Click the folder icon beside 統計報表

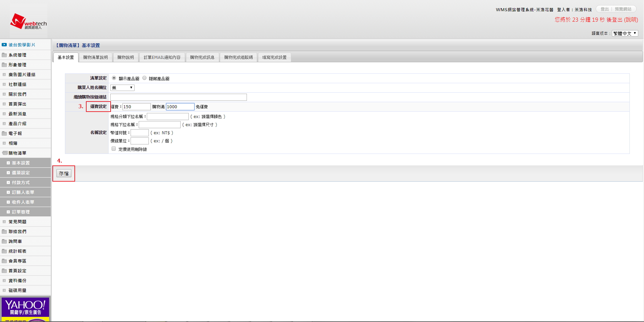[x=4, y=251]
